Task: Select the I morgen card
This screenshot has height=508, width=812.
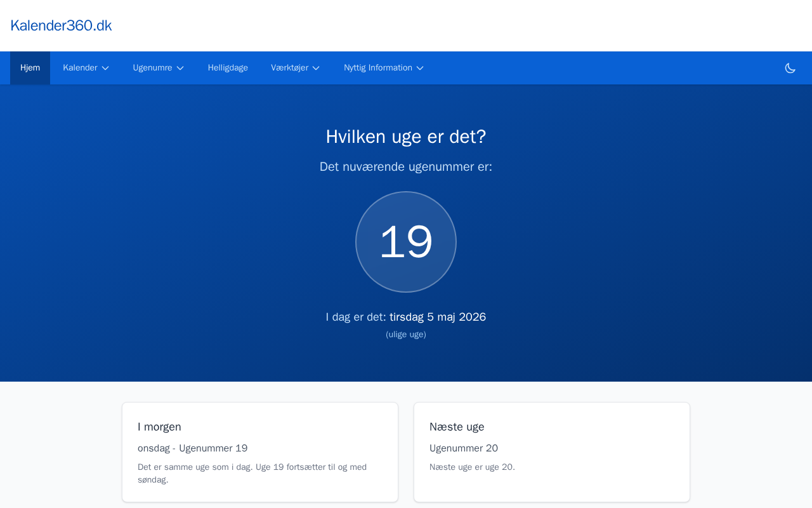Action: [260, 452]
